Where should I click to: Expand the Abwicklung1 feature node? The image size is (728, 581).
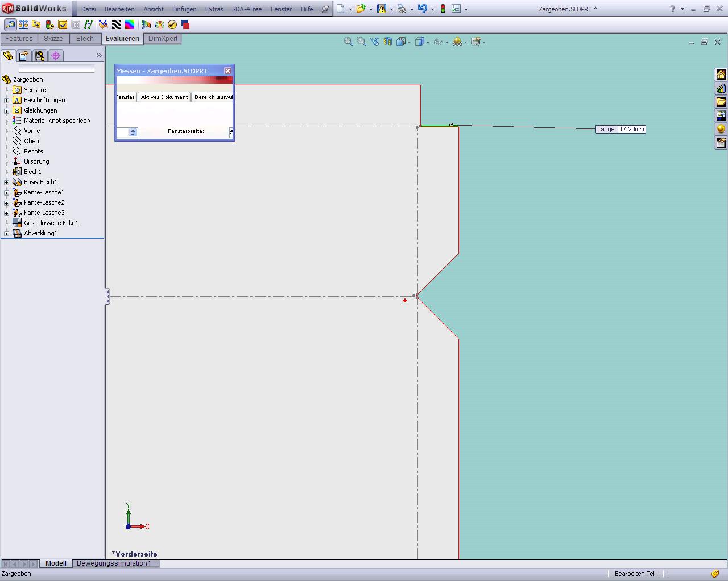coord(6,234)
